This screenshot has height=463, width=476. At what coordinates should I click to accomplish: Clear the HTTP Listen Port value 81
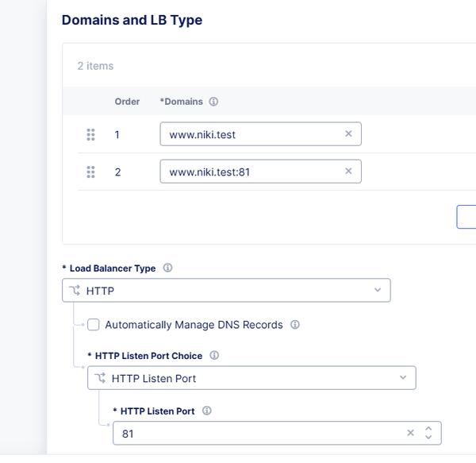[410, 434]
